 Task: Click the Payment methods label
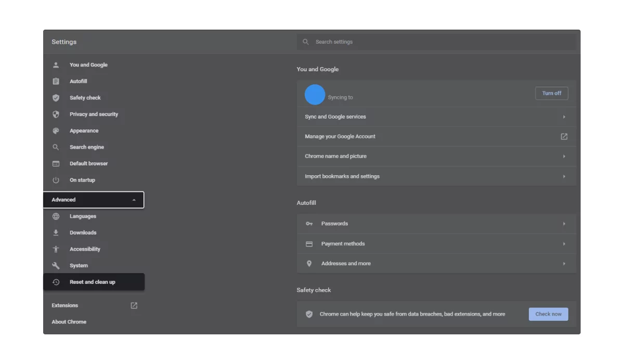pyautogui.click(x=343, y=244)
